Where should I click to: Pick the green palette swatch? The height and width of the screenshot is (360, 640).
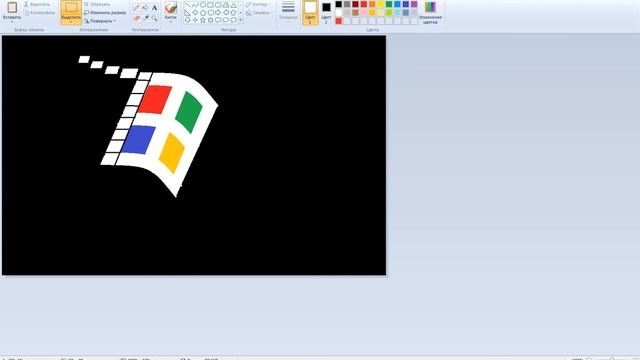[x=389, y=4]
